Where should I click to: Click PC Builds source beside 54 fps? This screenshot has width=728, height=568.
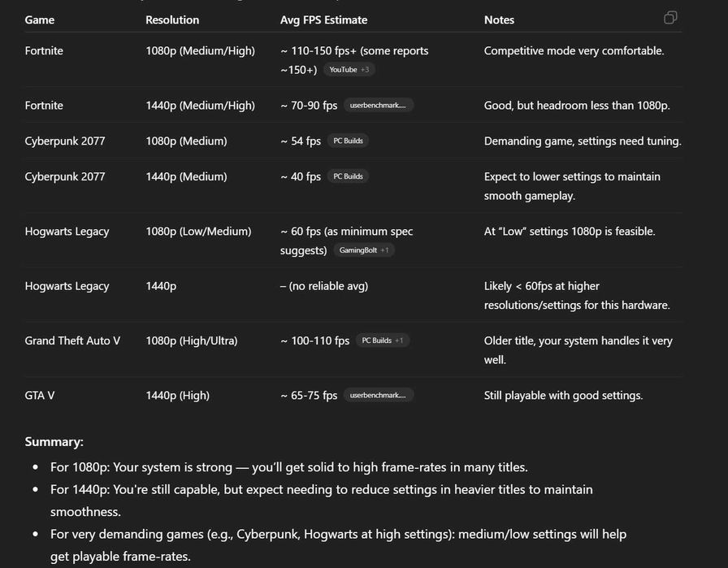[x=348, y=141]
